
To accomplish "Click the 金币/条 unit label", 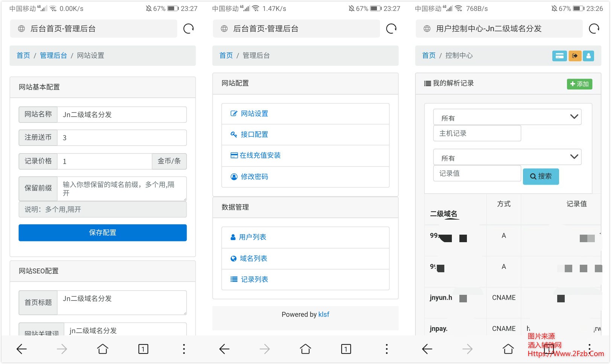I will 169,161.
